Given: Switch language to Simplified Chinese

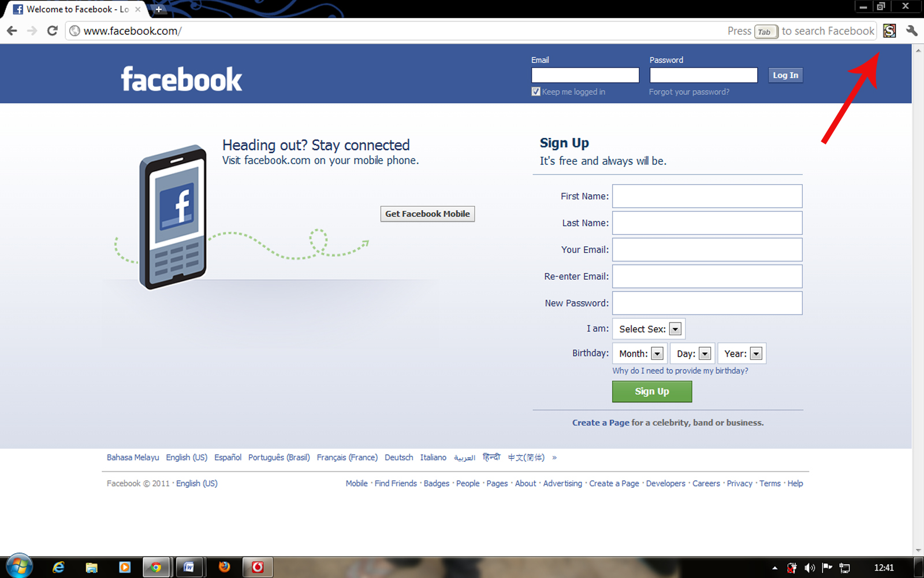Looking at the screenshot, I should [x=526, y=457].
